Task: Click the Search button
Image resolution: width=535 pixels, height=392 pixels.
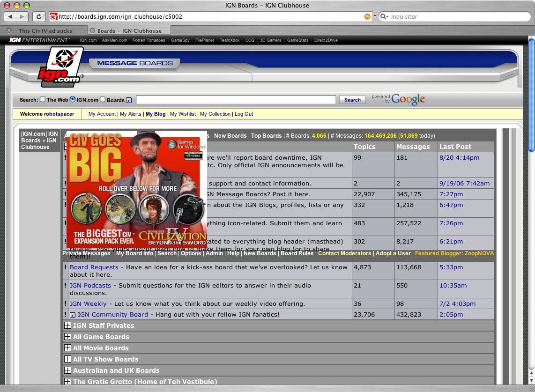Action: pos(352,100)
